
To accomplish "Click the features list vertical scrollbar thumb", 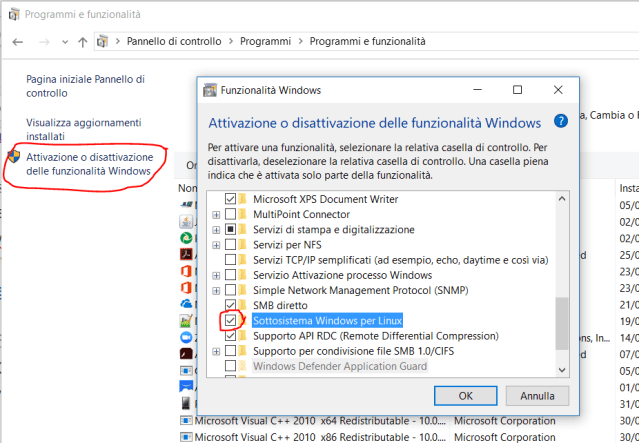I will click(x=561, y=323).
